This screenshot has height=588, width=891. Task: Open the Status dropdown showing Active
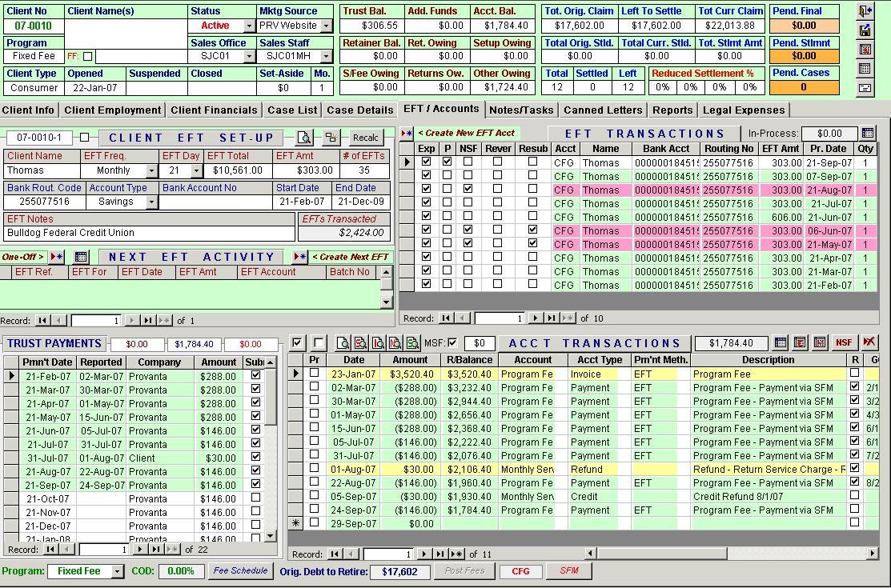point(250,26)
